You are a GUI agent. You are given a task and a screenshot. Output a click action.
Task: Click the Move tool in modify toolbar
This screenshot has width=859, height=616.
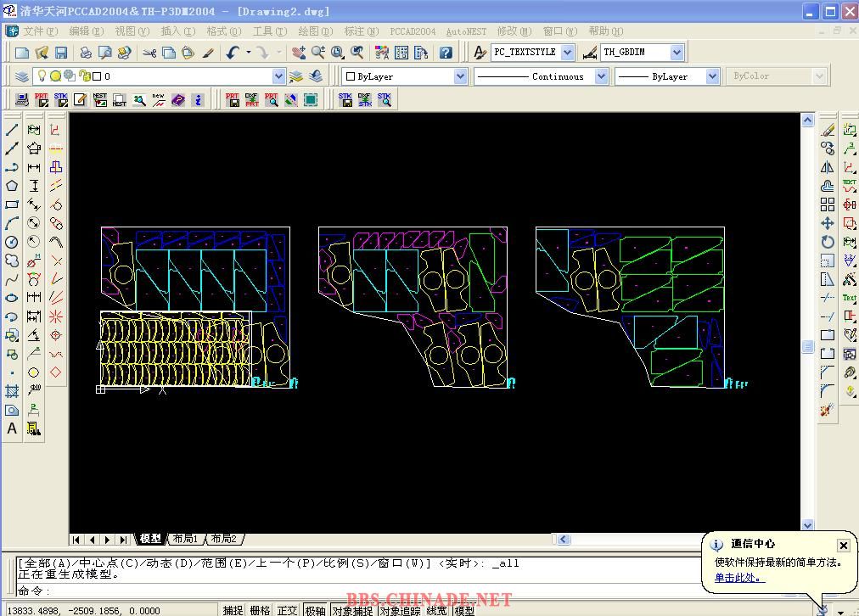point(828,223)
